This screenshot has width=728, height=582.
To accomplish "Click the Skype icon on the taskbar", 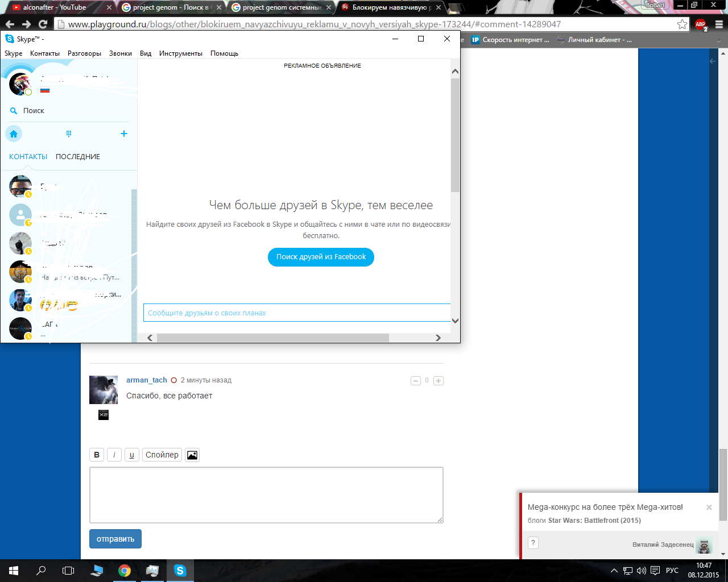I will point(180,571).
